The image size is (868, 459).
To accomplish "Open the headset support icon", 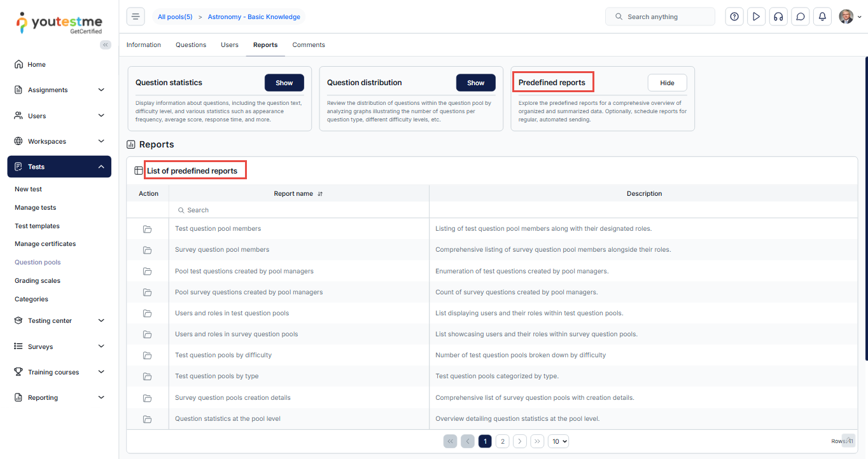I will (778, 17).
